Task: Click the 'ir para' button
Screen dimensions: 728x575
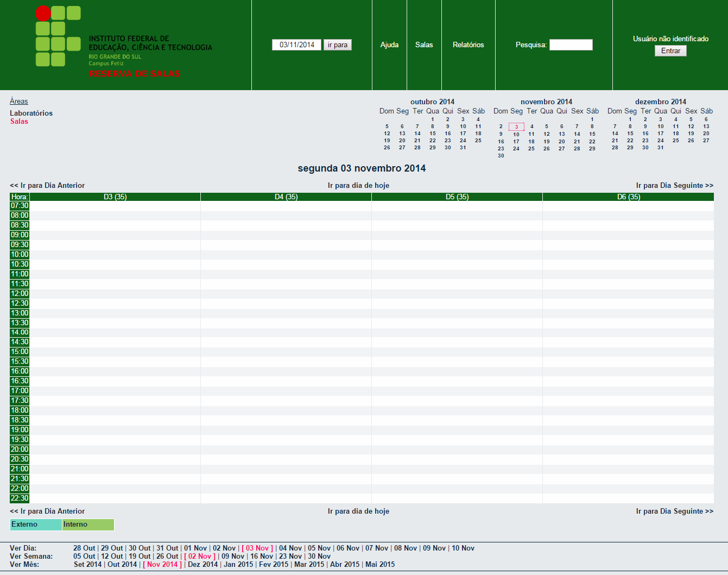Action: [338, 45]
